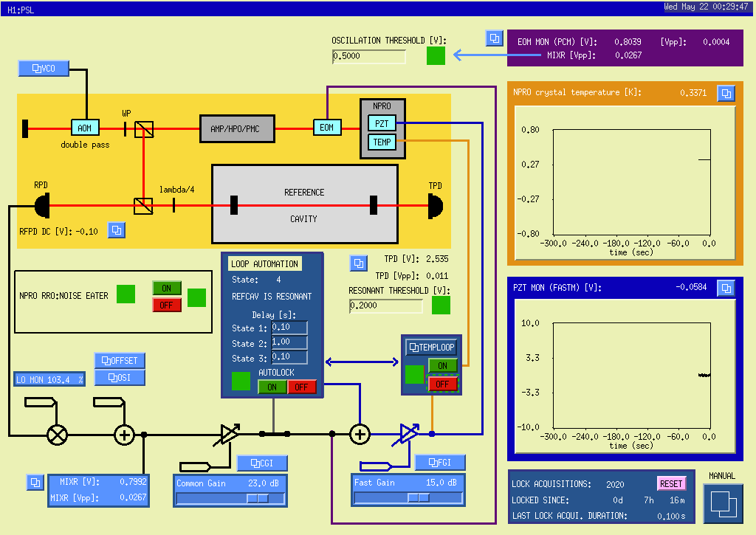756x535 pixels.
Task: Click the oscillation threshold input field
Action: pyautogui.click(x=369, y=56)
